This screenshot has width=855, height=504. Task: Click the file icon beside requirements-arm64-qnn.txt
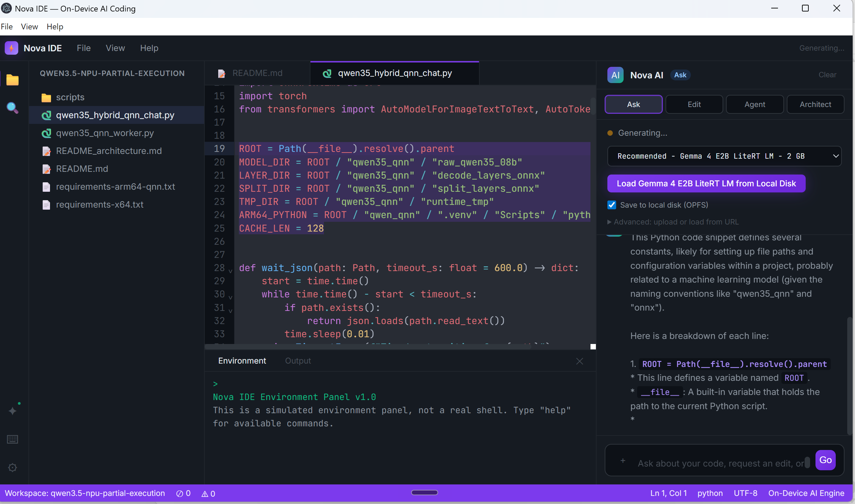click(46, 187)
